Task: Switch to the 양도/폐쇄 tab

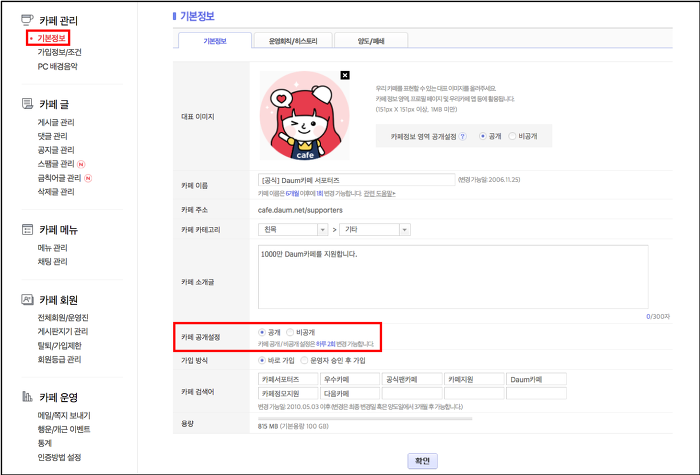Action: 371,41
